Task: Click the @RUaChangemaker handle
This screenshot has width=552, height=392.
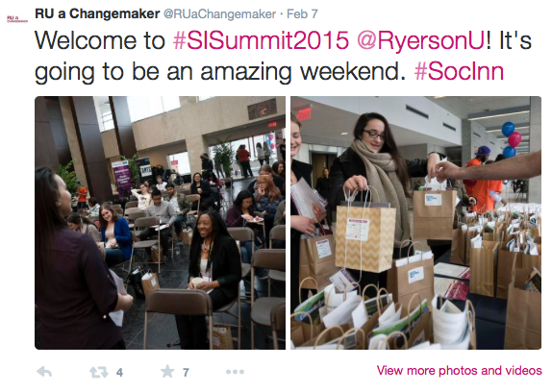Action: tap(219, 14)
